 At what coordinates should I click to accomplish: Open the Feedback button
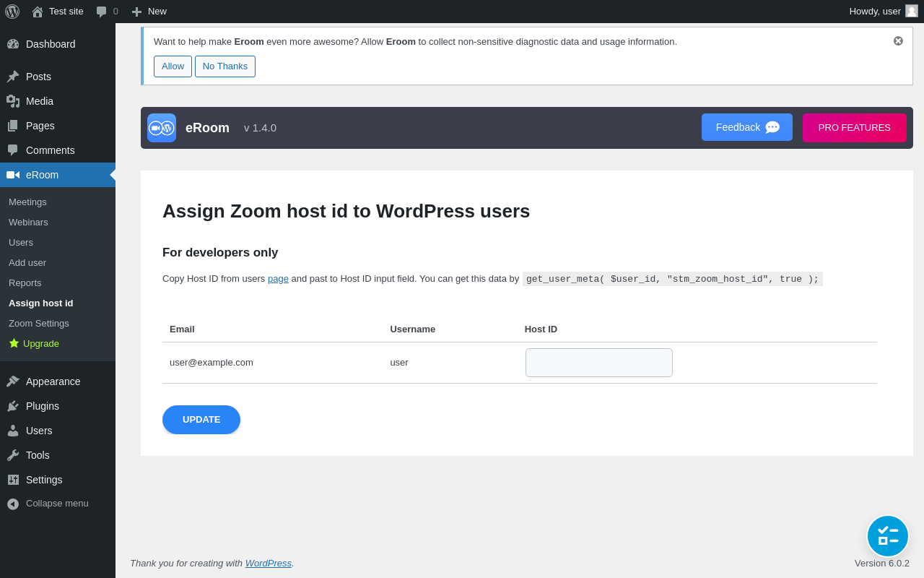point(747,127)
